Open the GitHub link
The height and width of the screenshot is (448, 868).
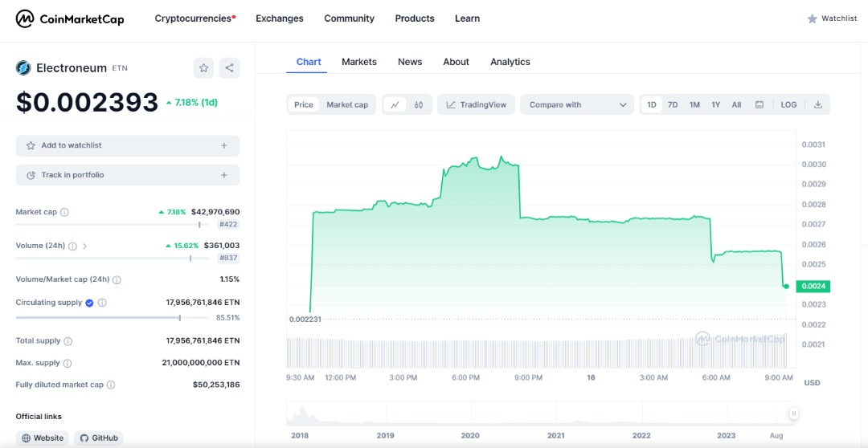(x=99, y=438)
